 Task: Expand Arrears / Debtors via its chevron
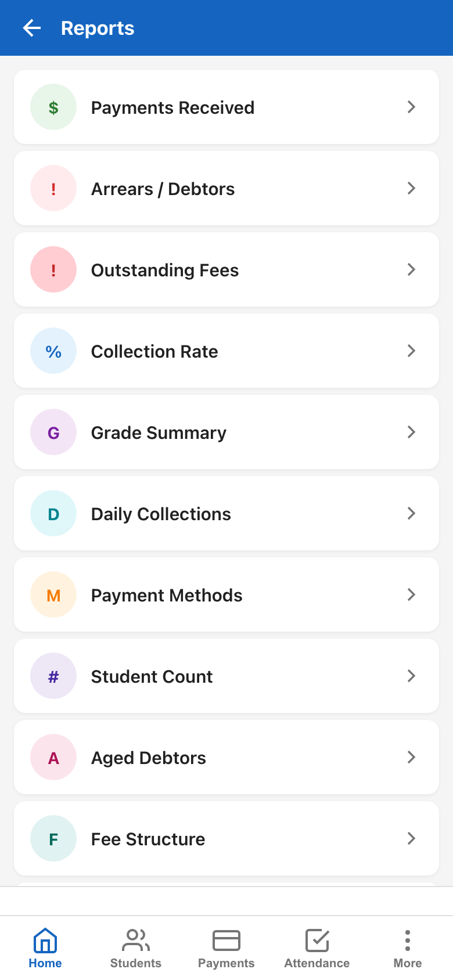coord(411,188)
